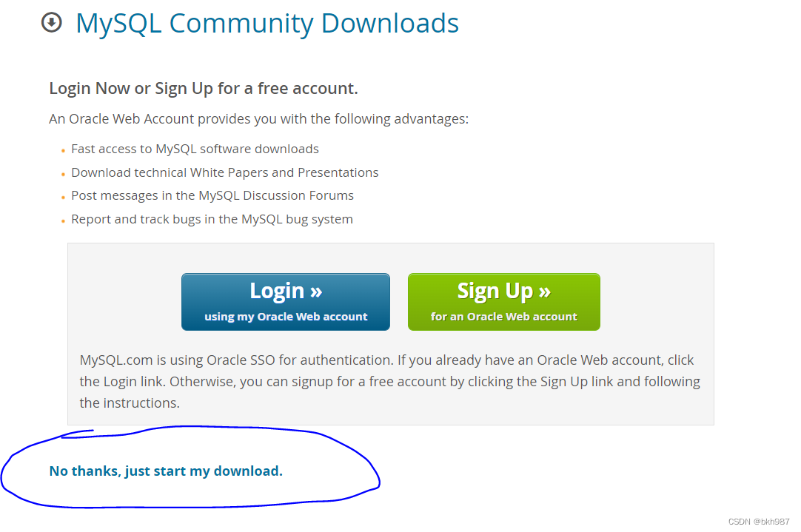The height and width of the screenshot is (532, 801).
Task: Click the MySQL Community Downloads heading
Action: (x=267, y=24)
